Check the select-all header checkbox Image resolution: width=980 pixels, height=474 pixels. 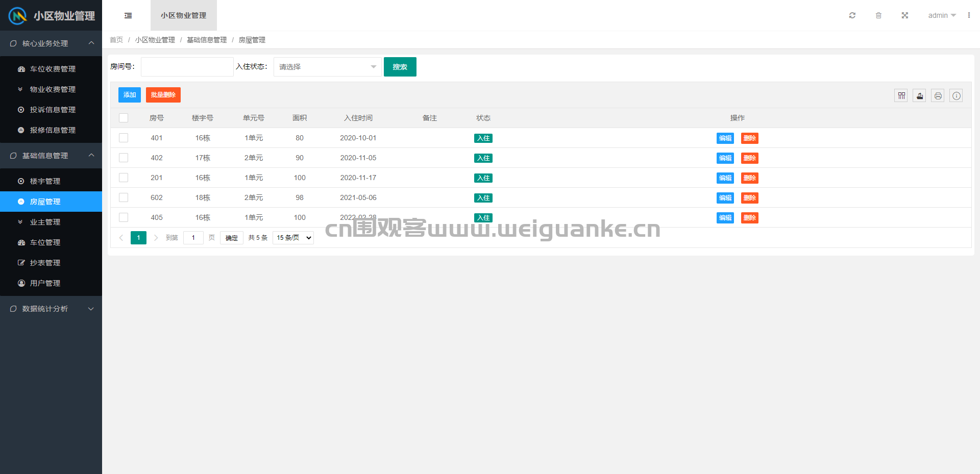[x=124, y=118]
